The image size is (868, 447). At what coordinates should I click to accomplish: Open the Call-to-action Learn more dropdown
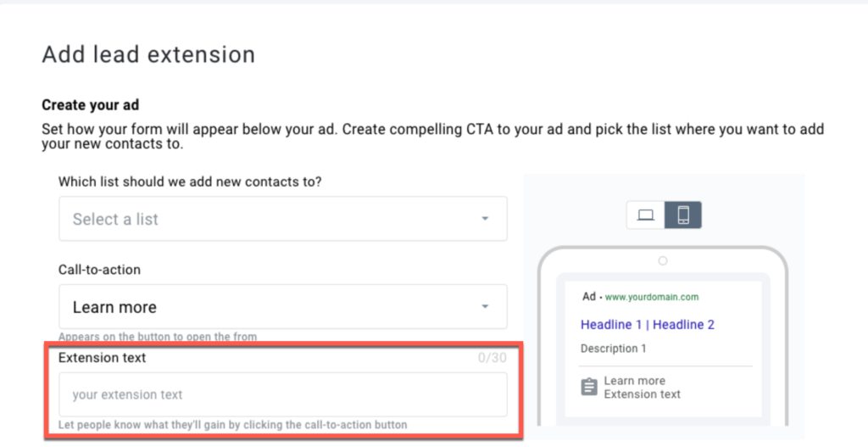pyautogui.click(x=283, y=307)
